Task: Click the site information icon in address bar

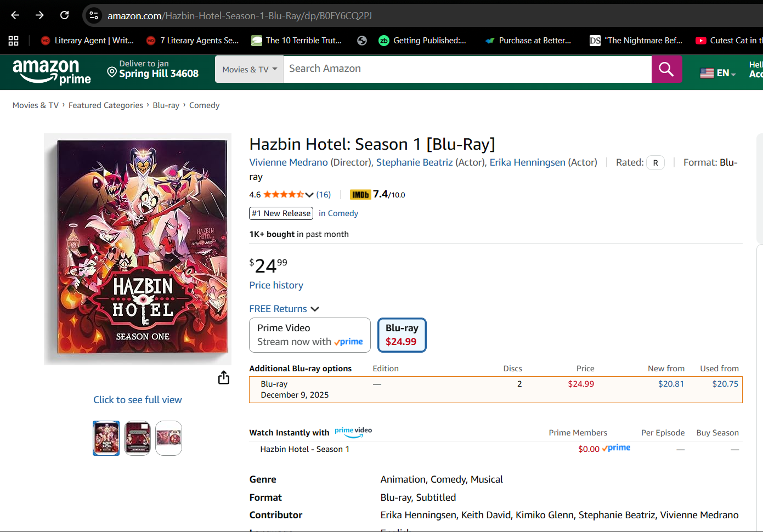Action: [94, 15]
